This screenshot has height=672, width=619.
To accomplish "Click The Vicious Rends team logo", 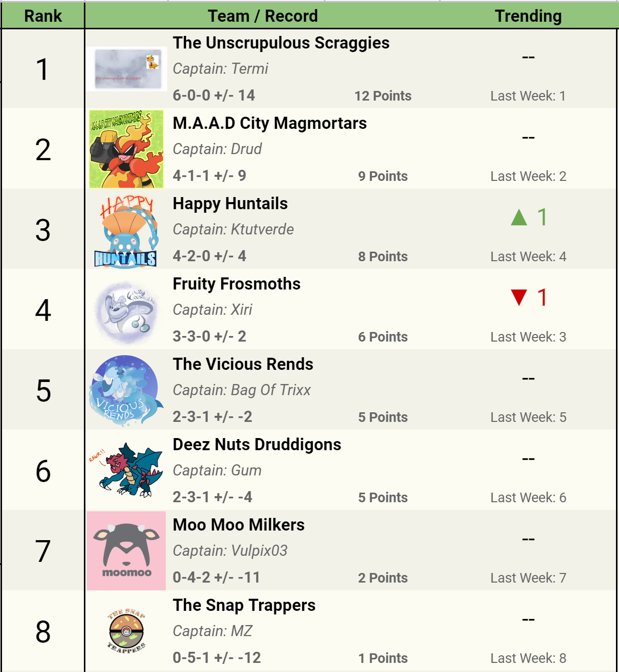I will [126, 391].
